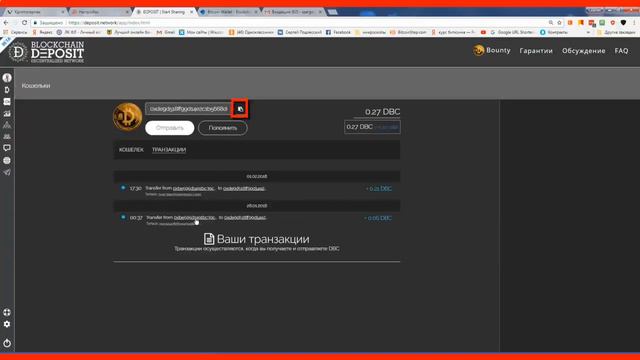The height and width of the screenshot is (360, 640).
Task: Close the DEPOSIT browser tab
Action: click(x=191, y=12)
